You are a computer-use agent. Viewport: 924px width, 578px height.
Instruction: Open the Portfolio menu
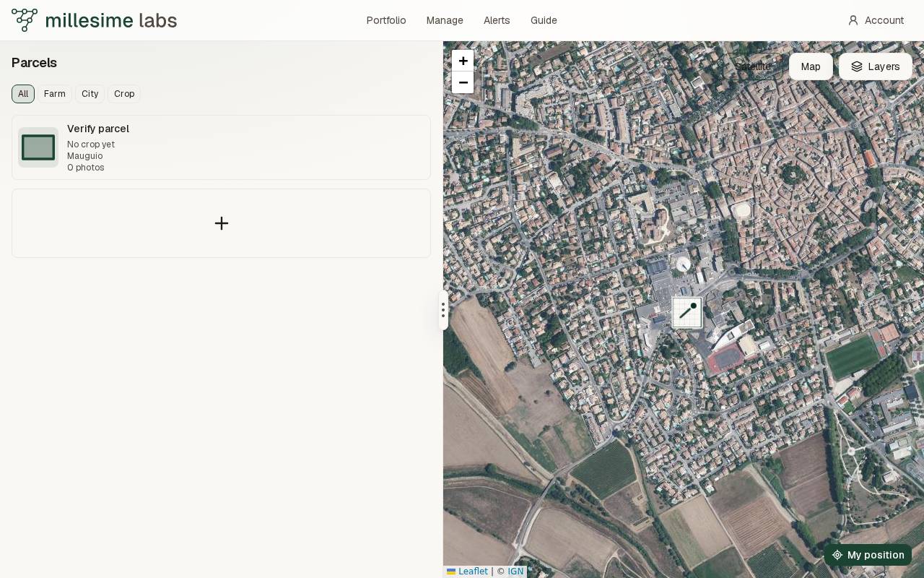tap(386, 20)
